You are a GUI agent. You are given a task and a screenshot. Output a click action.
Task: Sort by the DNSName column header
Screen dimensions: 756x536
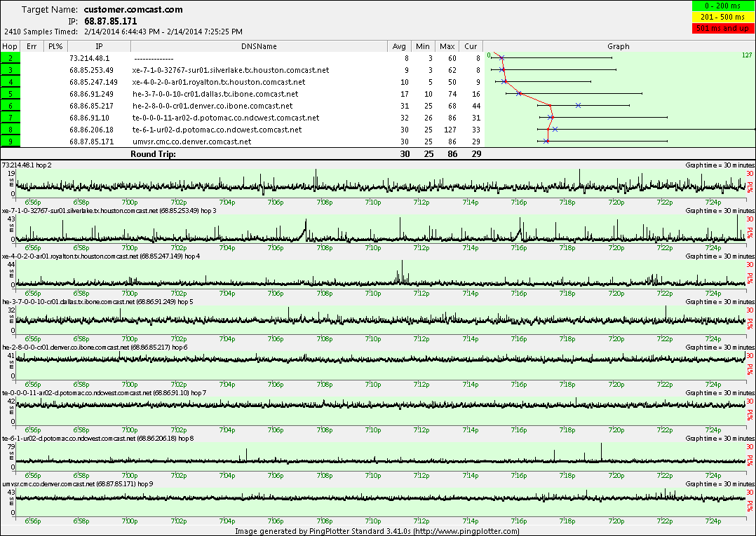[257, 46]
